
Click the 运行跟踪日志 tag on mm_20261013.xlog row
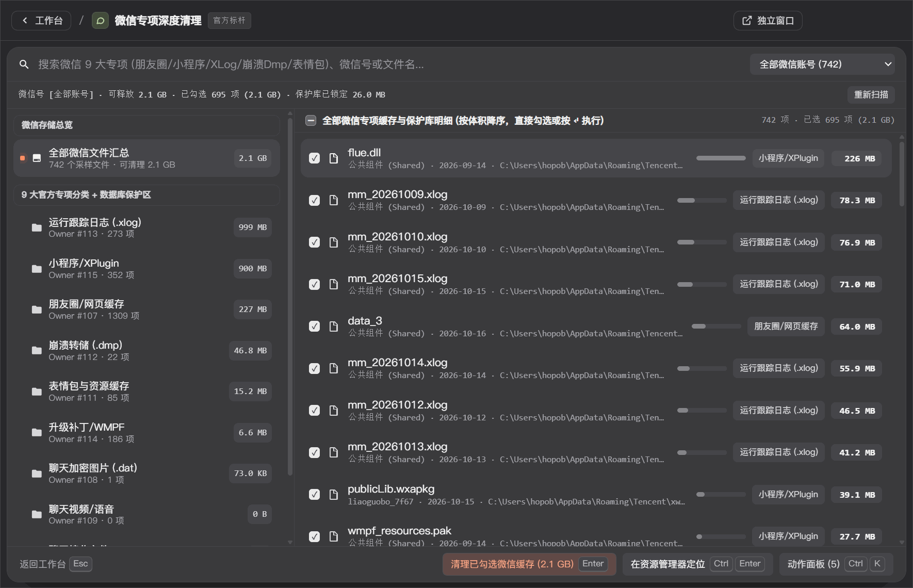click(x=779, y=452)
